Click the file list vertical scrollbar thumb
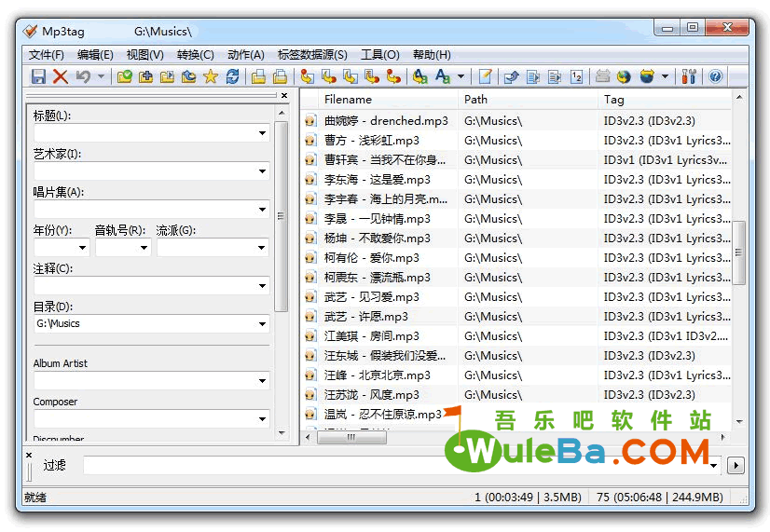The width and height of the screenshot is (770, 532). point(739,252)
